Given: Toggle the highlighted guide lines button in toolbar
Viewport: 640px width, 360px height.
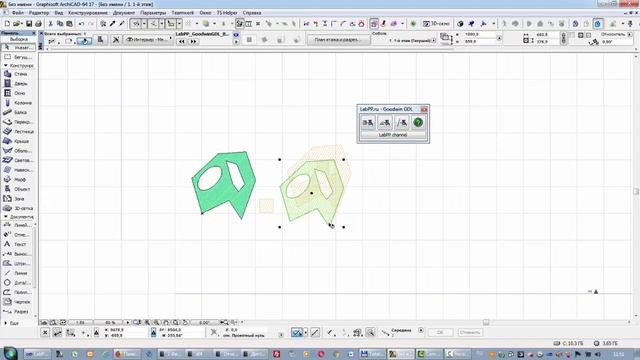Looking at the screenshot, I should [136, 24].
